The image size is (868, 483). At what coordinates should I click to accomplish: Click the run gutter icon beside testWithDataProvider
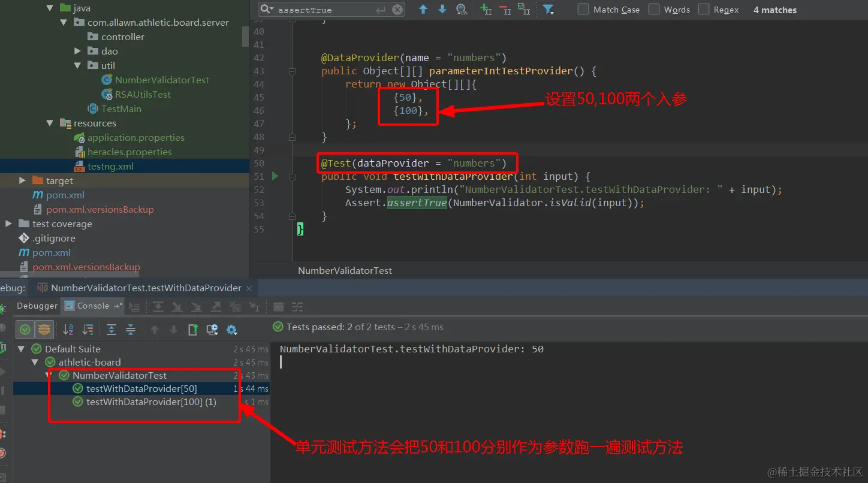click(x=275, y=176)
